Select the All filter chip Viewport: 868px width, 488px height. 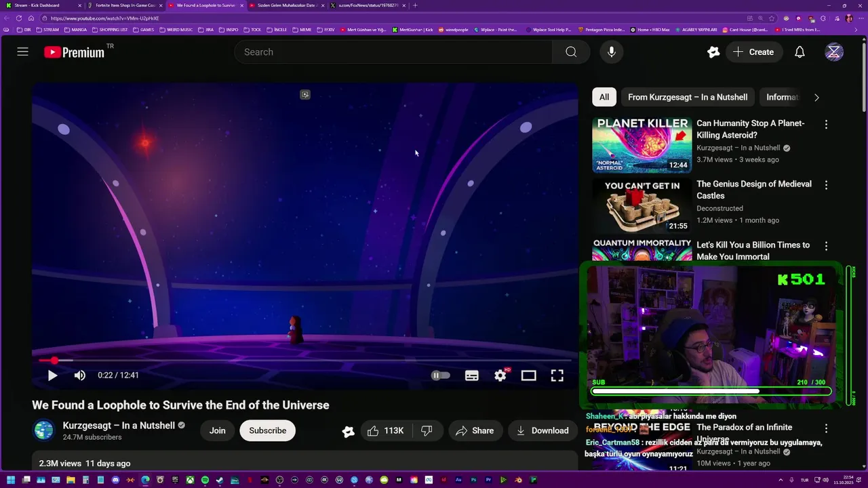pyautogui.click(x=604, y=97)
